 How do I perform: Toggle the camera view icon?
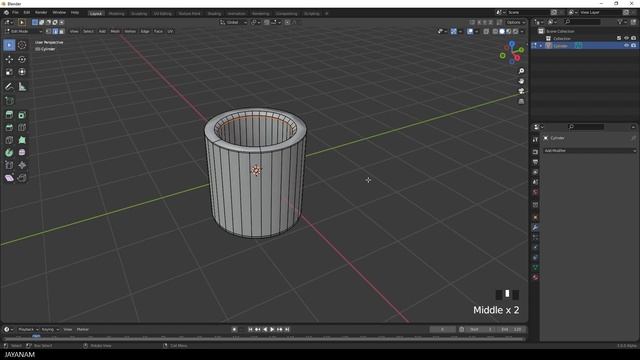pyautogui.click(x=521, y=91)
